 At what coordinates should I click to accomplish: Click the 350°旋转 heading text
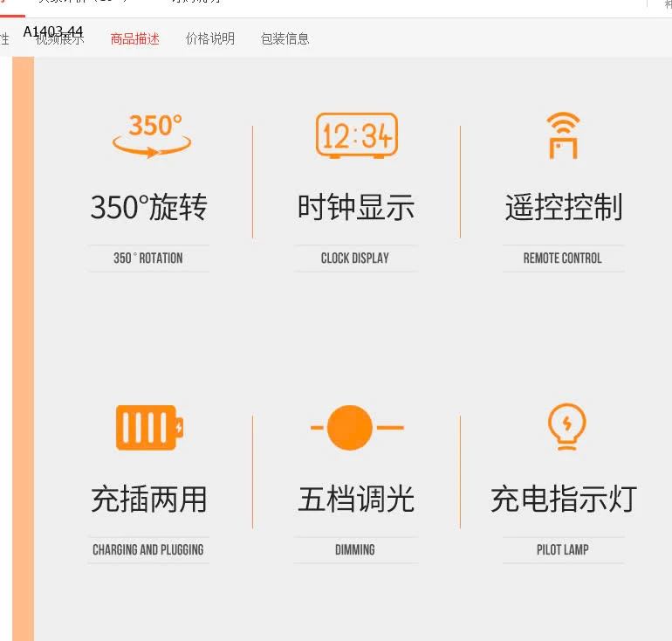point(149,208)
